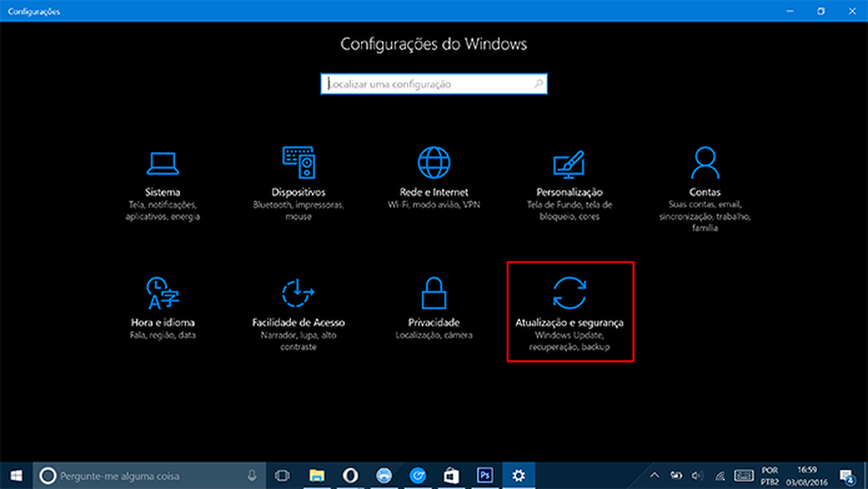Open the white-and-blue round taskbar app next to Opera
The height and width of the screenshot is (489, 868).
click(384, 476)
